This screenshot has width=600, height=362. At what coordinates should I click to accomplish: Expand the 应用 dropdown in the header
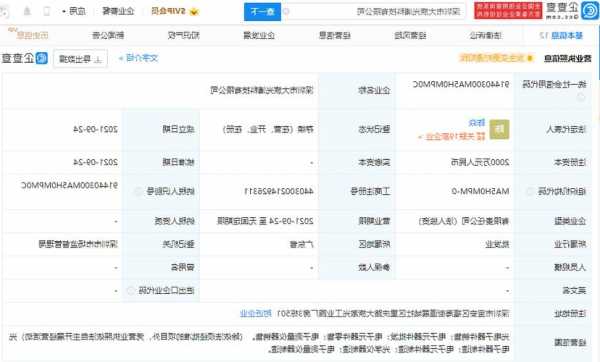pos(74,11)
